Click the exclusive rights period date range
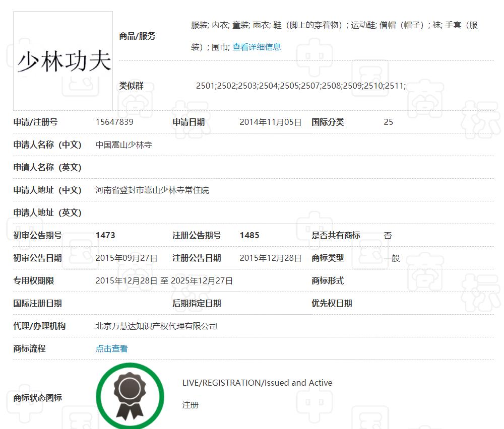Image resolution: width=504 pixels, height=429 pixels. click(x=164, y=280)
